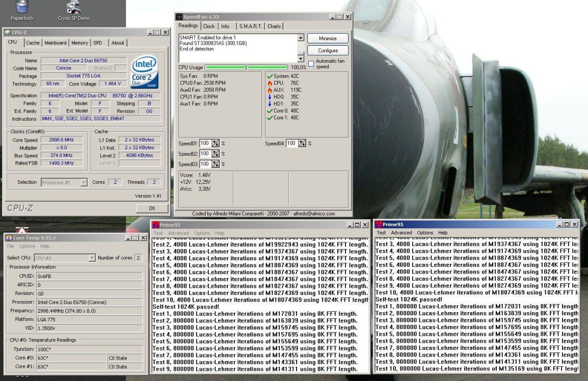This screenshot has height=381, width=588.
Task: Click the Core Speed value 2998.6 MHz
Action: pyautogui.click(x=62, y=140)
